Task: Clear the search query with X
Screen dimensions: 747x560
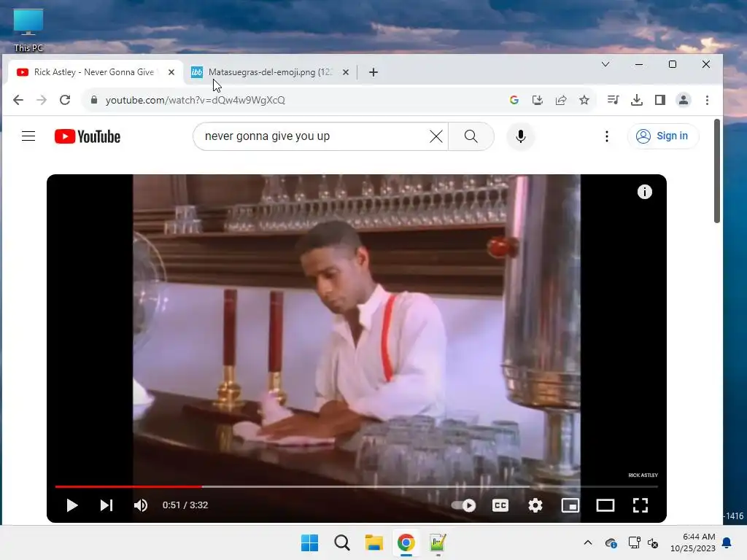Action: [x=436, y=136]
